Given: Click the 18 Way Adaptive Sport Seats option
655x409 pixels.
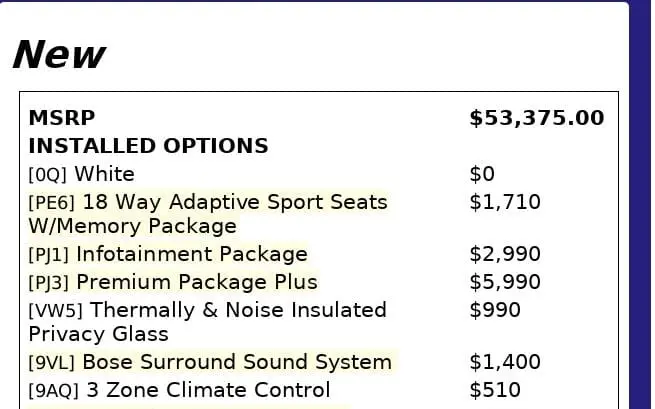Looking at the screenshot, I should (234, 203).
